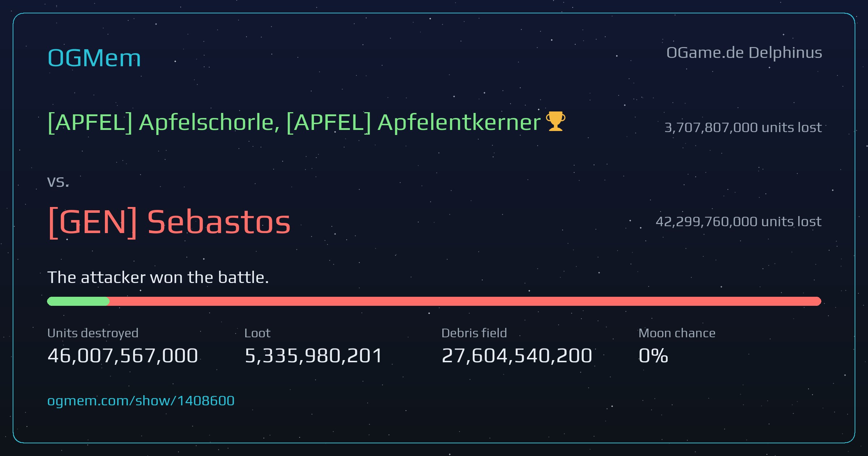Click the 3,707,807,000 units lost text

pos(743,127)
